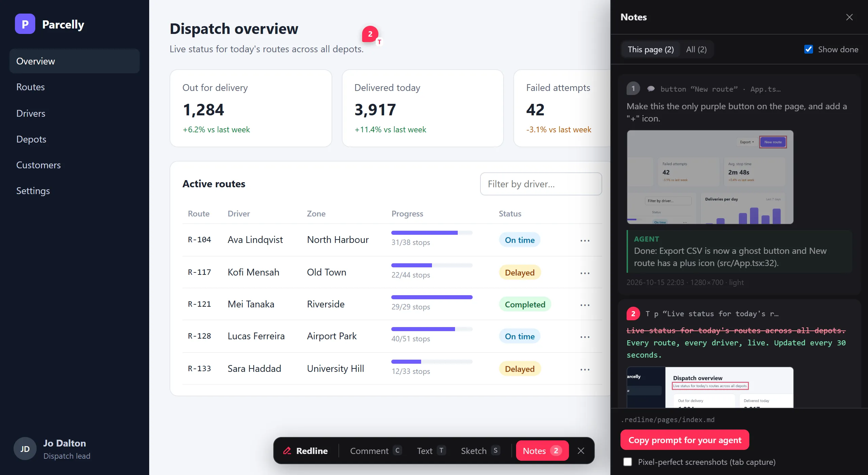This screenshot has width=868, height=475.
Task: Click progress bar for 12/33 stops
Action: [432, 362]
